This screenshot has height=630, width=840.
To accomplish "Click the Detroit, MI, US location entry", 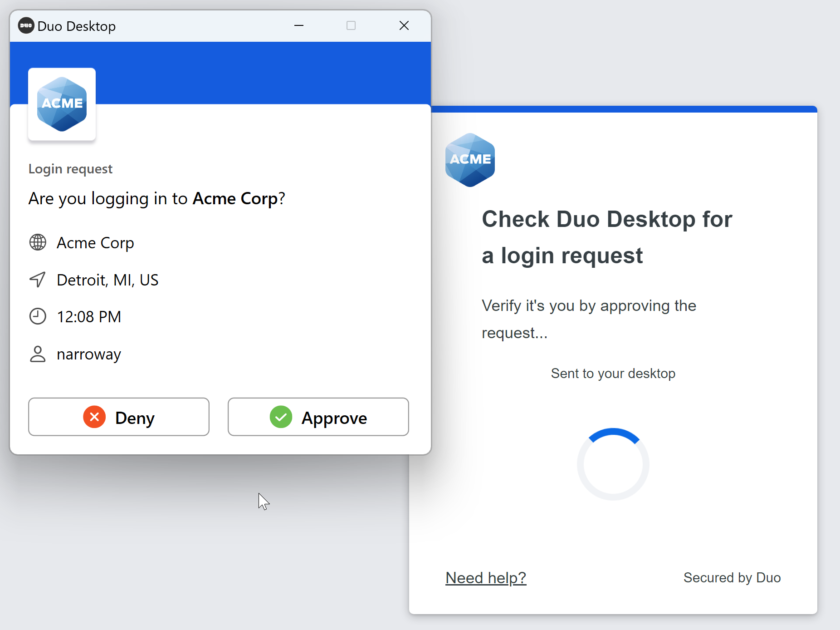I will (x=107, y=280).
